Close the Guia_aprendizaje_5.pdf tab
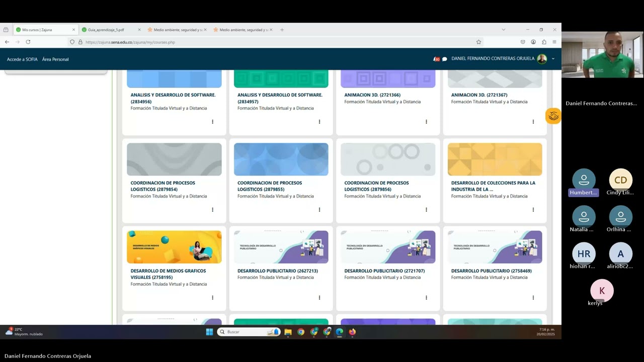 coord(139,30)
